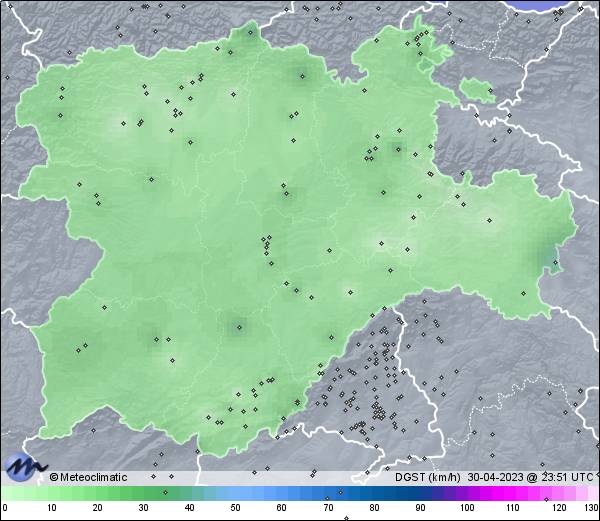This screenshot has width=600, height=521.
Task: Select station marker in teal patch at eastern edge
Action: coord(556,262)
